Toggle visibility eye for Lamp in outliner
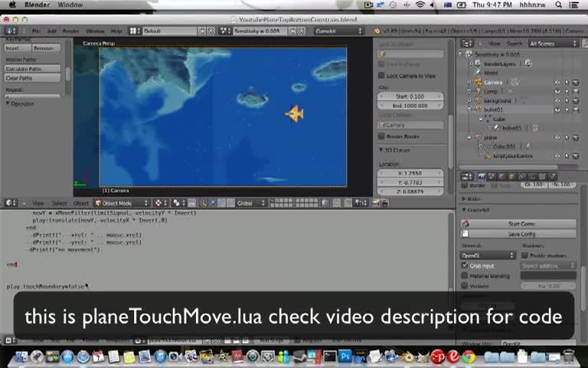 click(557, 91)
